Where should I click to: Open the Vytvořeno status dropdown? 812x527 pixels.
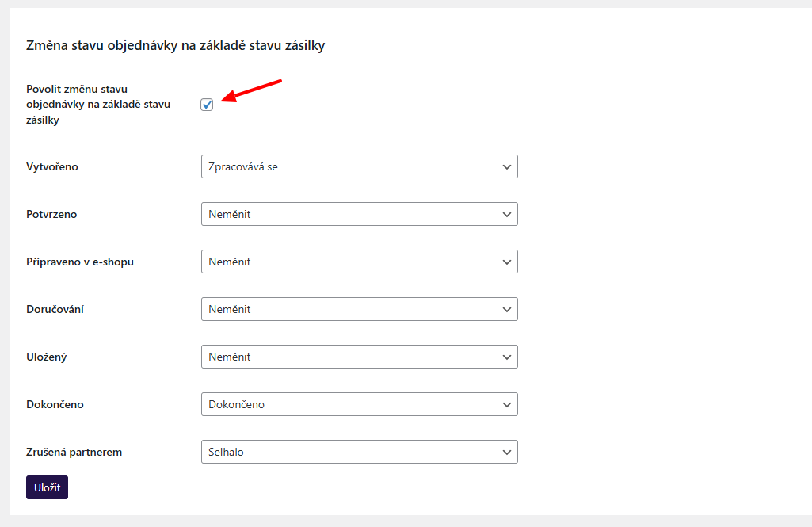359,166
